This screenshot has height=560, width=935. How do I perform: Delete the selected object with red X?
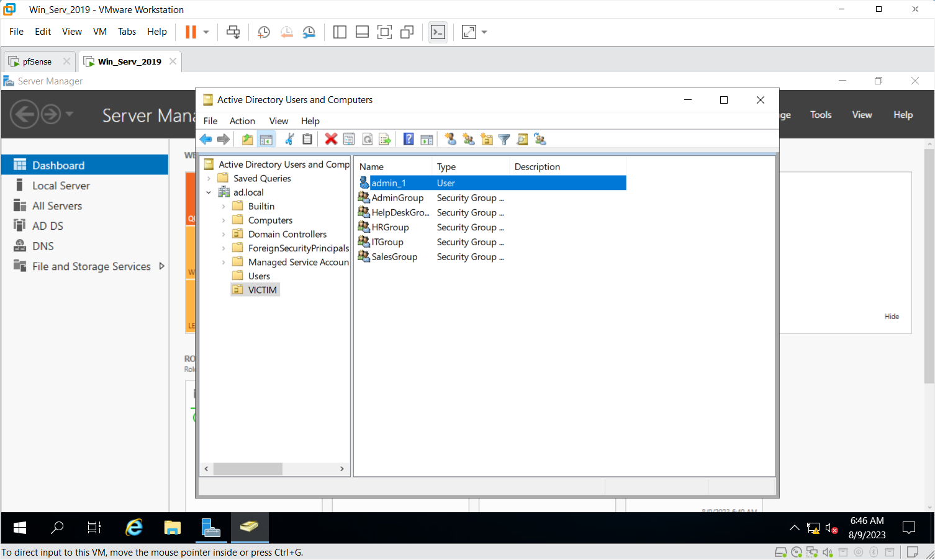pos(331,139)
